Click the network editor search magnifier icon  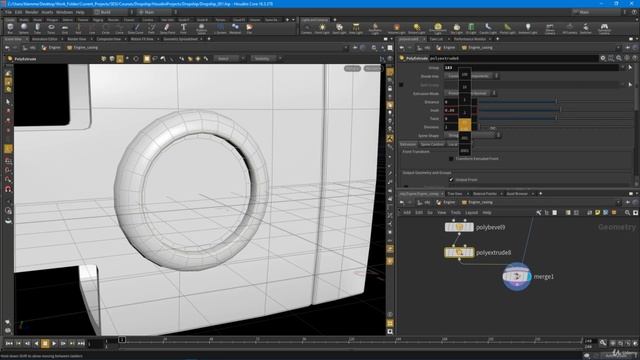click(x=627, y=213)
